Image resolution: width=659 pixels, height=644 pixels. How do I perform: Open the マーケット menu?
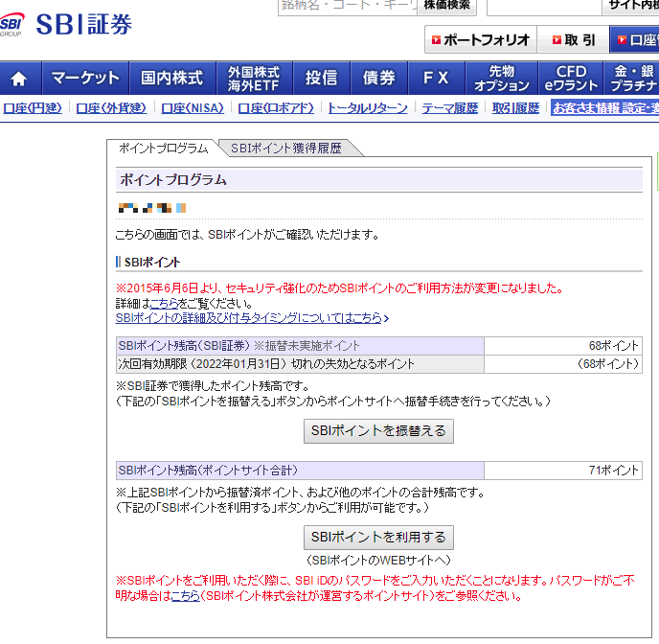point(85,79)
